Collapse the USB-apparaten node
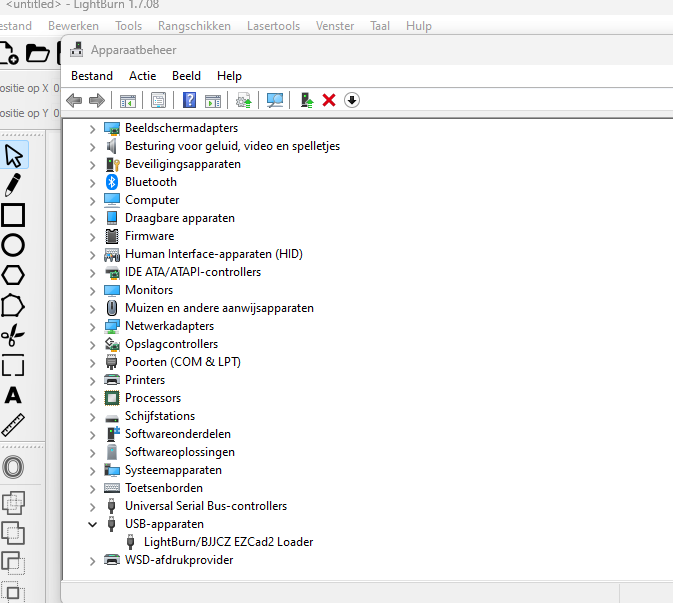Viewport: 673px width, 603px height. (92, 524)
